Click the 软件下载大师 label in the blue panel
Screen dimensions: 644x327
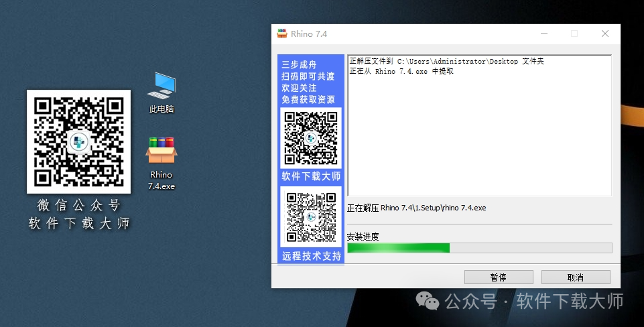[311, 176]
